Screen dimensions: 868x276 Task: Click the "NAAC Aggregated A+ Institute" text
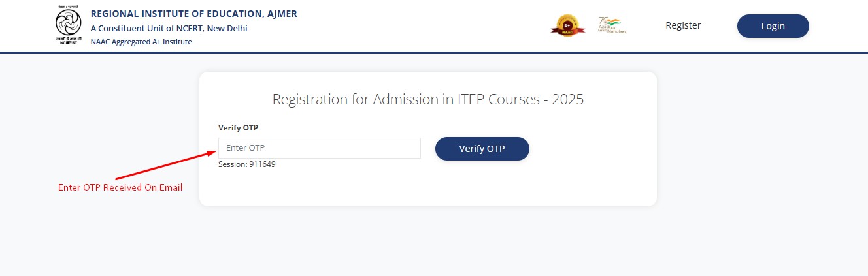click(x=141, y=42)
